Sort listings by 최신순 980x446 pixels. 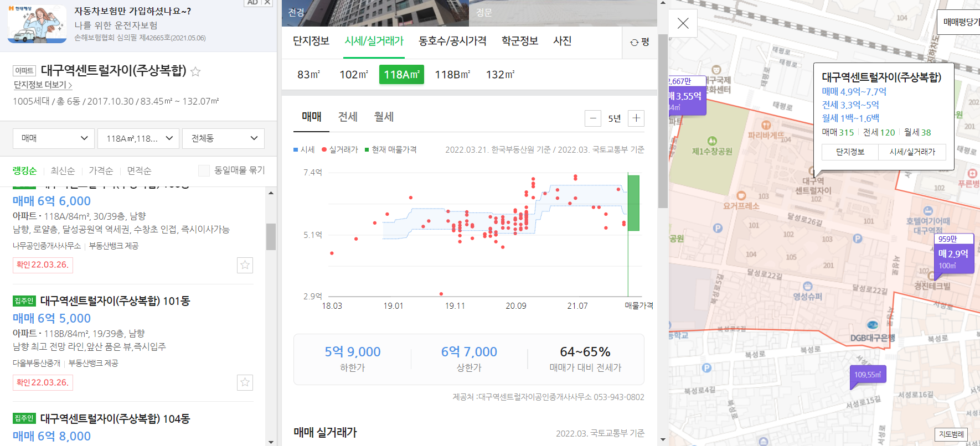[x=63, y=170]
